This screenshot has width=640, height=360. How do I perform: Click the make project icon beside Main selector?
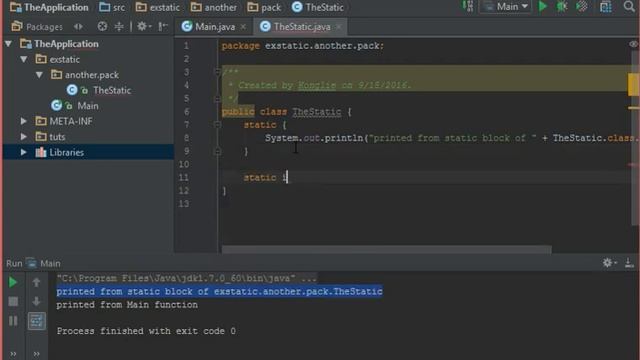468,7
